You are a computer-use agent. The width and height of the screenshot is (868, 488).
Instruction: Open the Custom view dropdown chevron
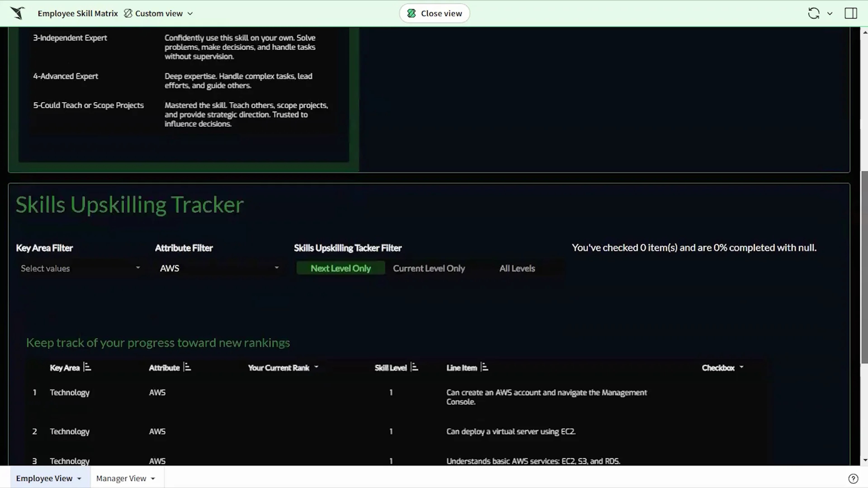click(190, 14)
